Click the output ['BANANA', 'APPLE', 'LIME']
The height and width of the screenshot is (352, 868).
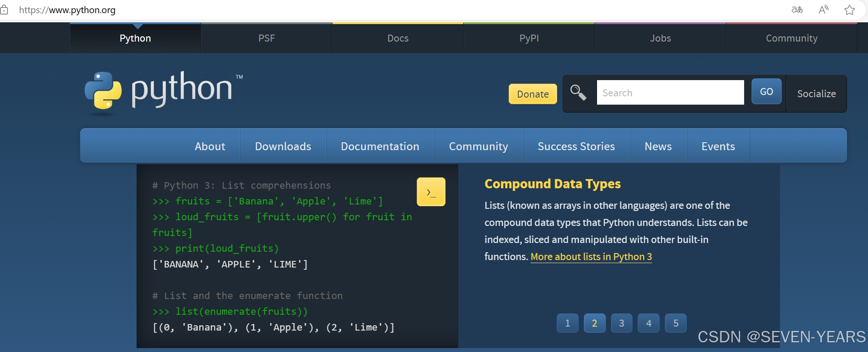pos(230,264)
